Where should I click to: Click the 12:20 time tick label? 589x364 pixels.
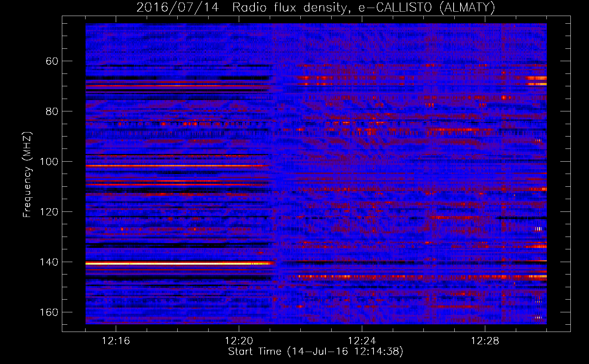coord(239,341)
